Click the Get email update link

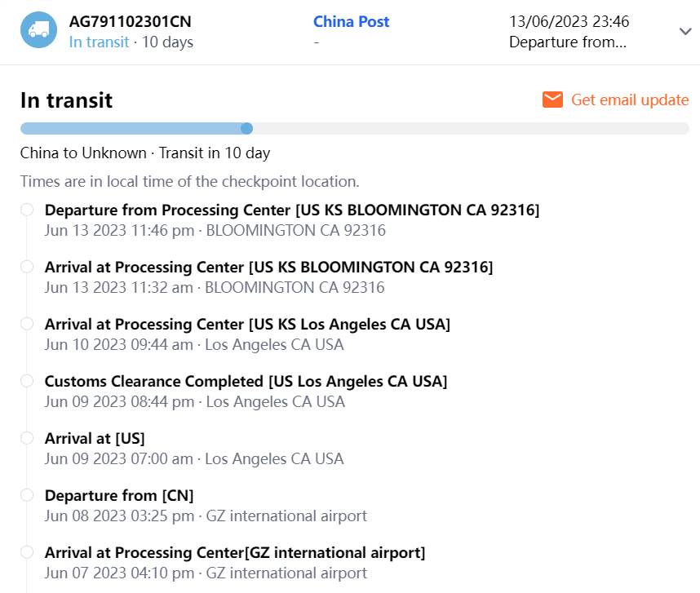[x=630, y=100]
